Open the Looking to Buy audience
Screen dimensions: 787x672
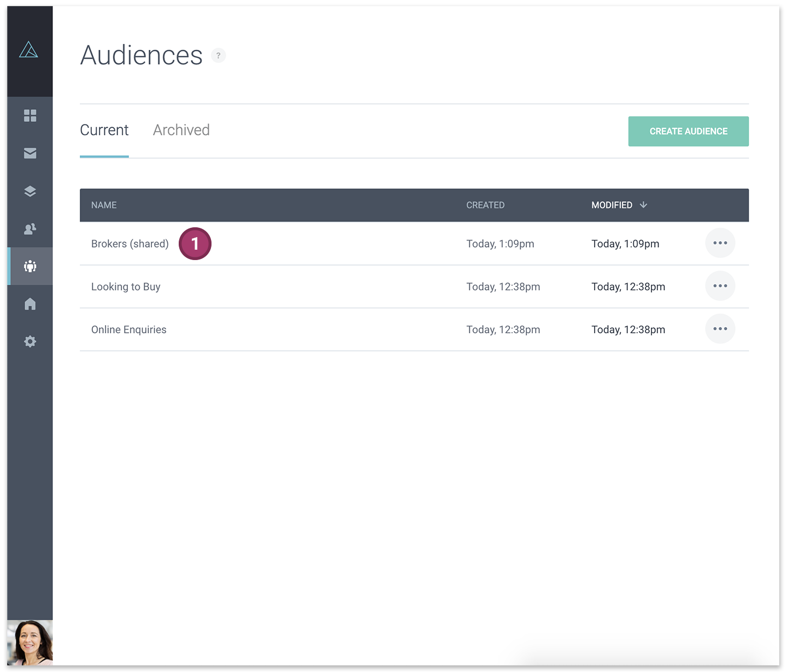pos(126,287)
